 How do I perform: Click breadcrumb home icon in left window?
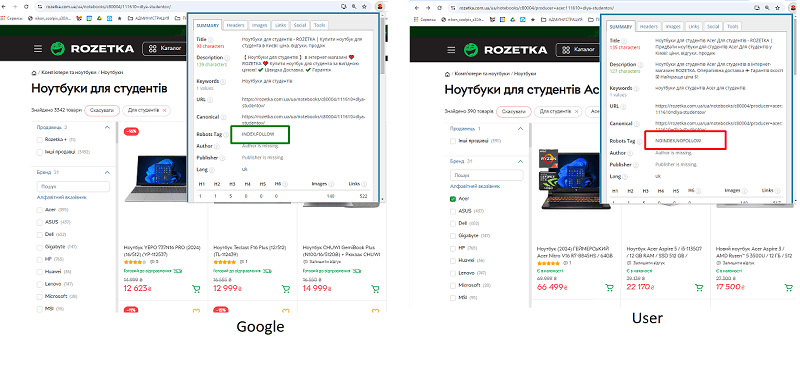click(x=34, y=73)
